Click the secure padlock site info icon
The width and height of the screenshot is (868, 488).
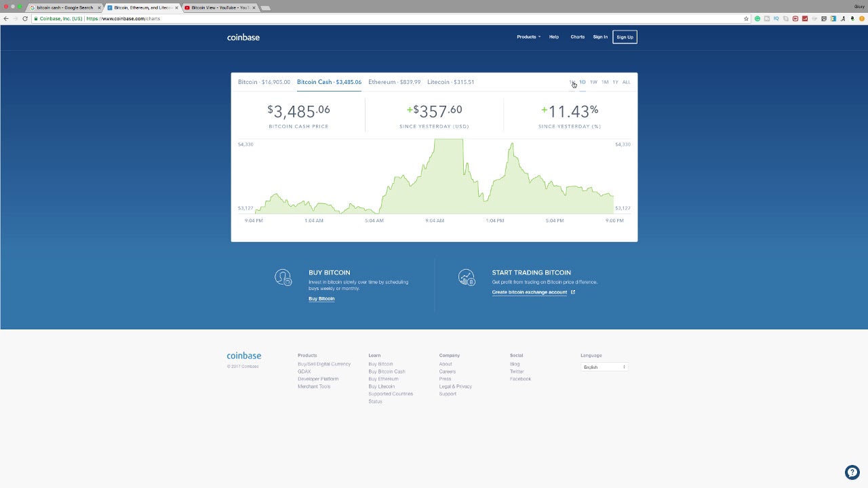tap(35, 18)
